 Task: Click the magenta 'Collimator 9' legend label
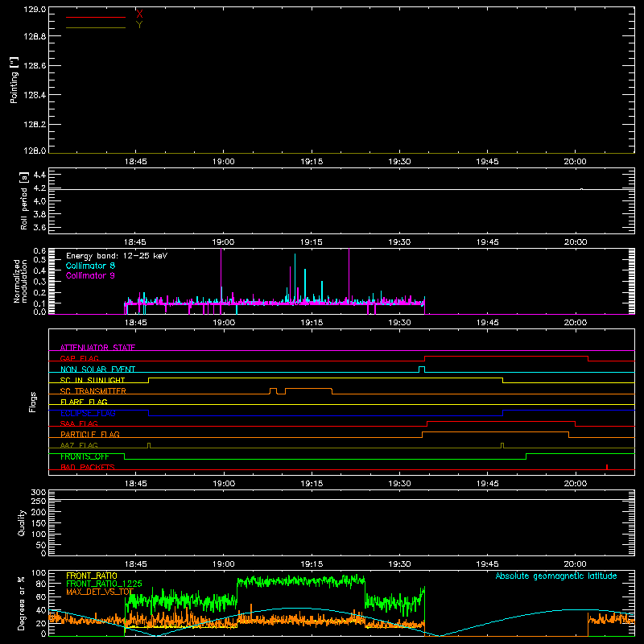coord(90,275)
